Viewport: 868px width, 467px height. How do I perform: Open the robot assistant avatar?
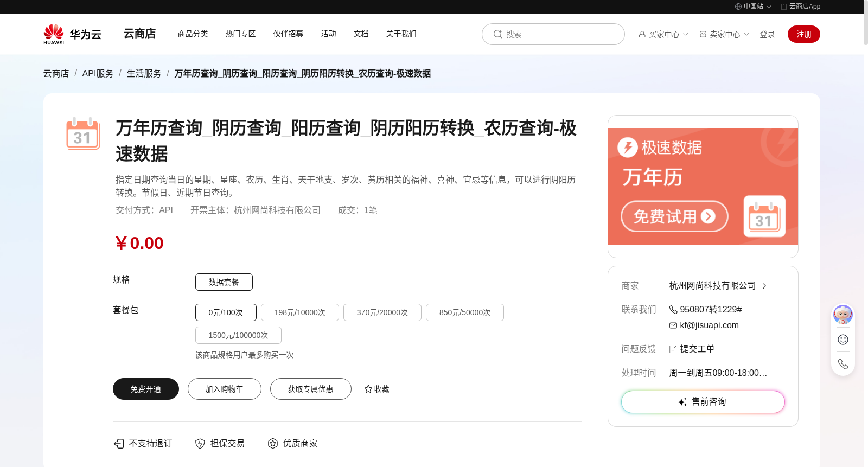(843, 315)
